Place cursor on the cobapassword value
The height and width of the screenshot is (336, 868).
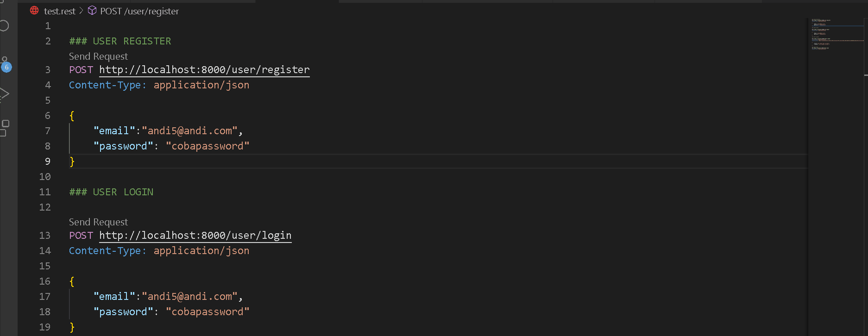pyautogui.click(x=208, y=145)
